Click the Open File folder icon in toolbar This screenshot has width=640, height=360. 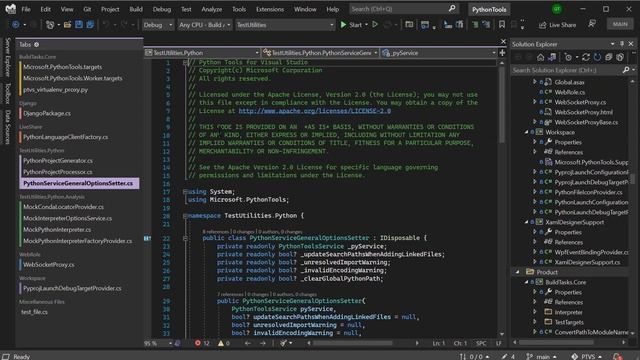coord(67,25)
